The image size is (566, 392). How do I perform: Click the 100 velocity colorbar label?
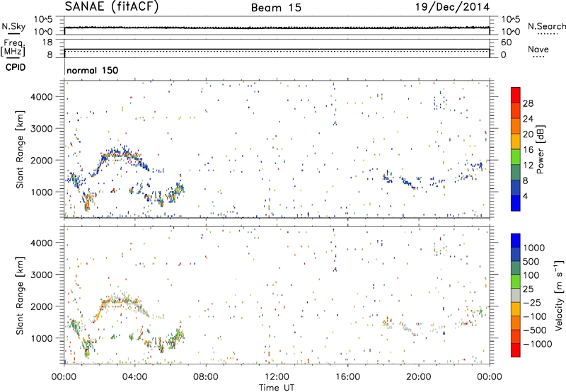(531, 275)
